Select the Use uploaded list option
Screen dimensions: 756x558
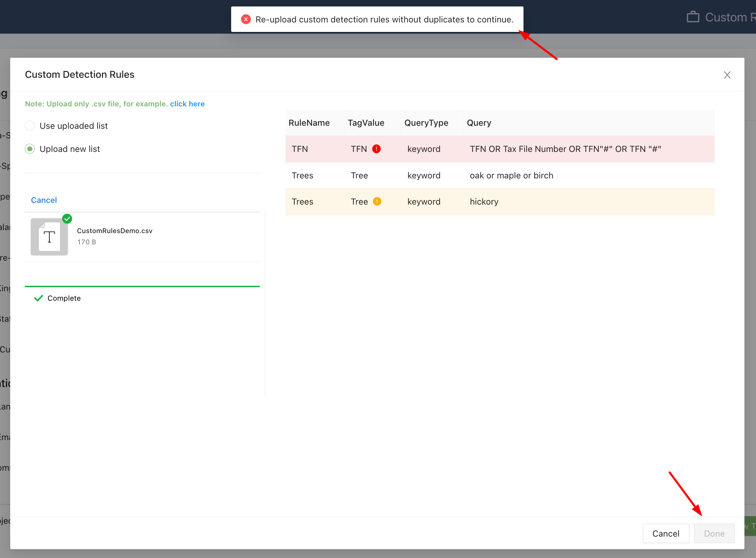click(30, 126)
